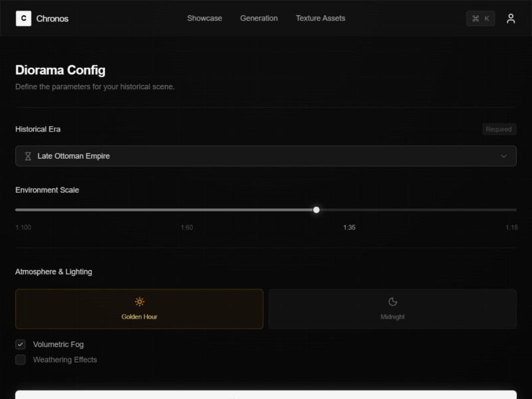Select the Golden Hour sun icon
Viewport: 532px width, 399px height.
[140, 302]
